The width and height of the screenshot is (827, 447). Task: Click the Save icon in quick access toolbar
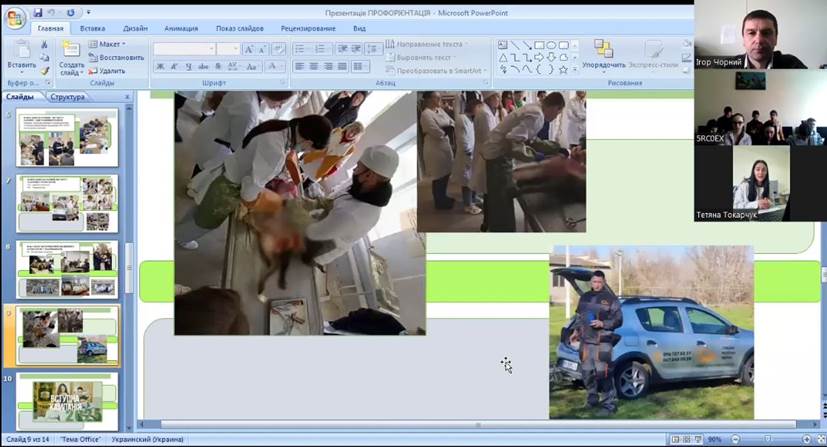(x=38, y=13)
